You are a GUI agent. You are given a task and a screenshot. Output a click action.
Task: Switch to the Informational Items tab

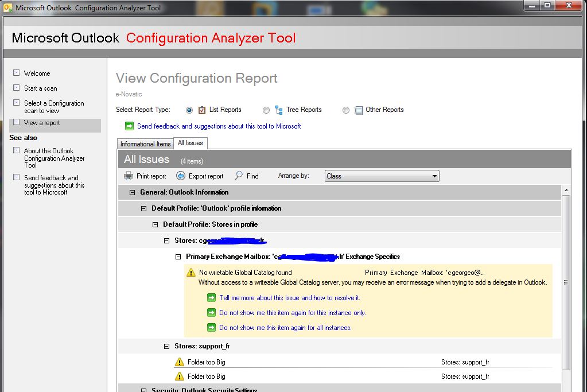click(145, 143)
